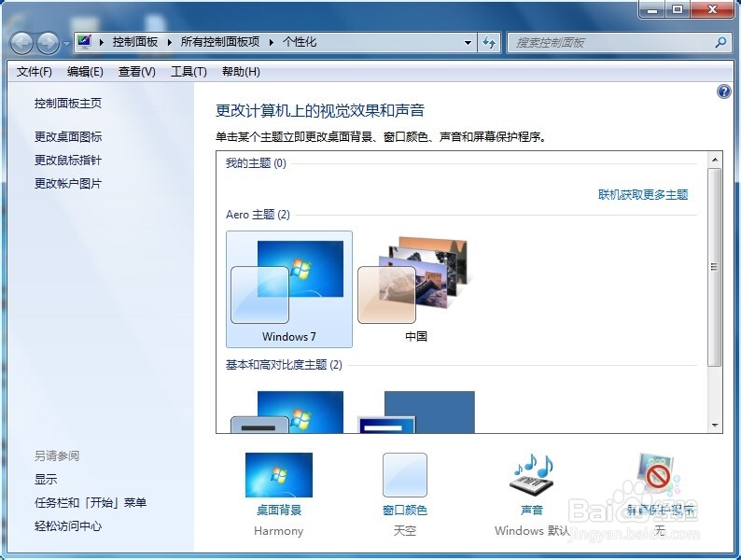Image resolution: width=741 pixels, height=560 pixels.
Task: Open the recent pages dropdown arrow
Action: click(66, 44)
